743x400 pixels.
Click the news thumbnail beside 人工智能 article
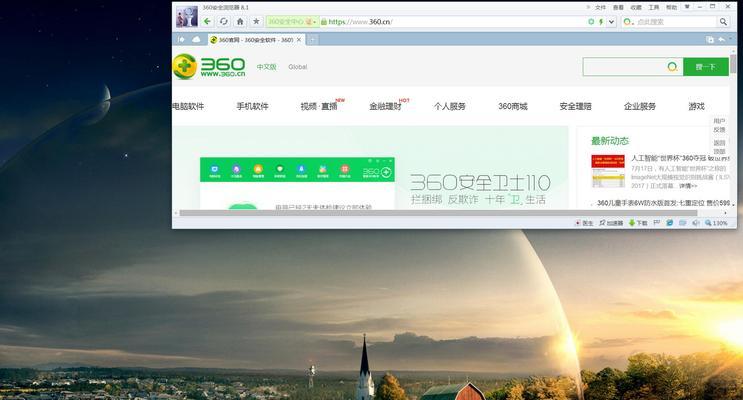tap(608, 171)
